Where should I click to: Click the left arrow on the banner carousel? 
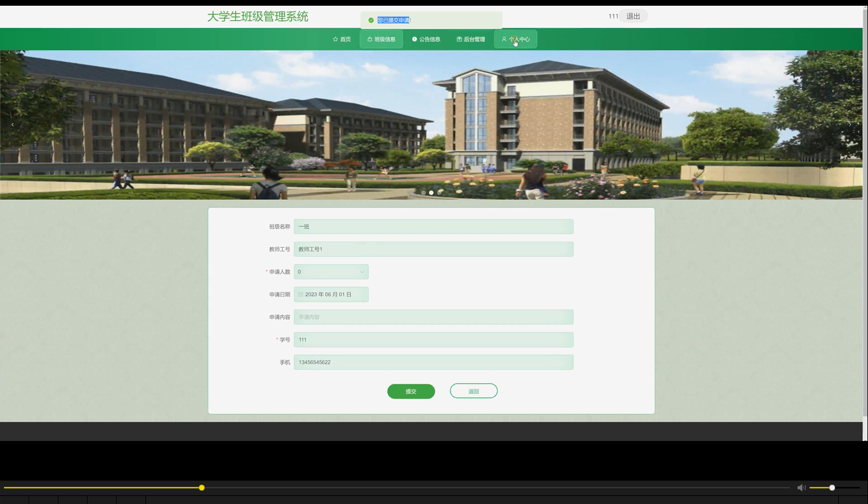pos(12,124)
